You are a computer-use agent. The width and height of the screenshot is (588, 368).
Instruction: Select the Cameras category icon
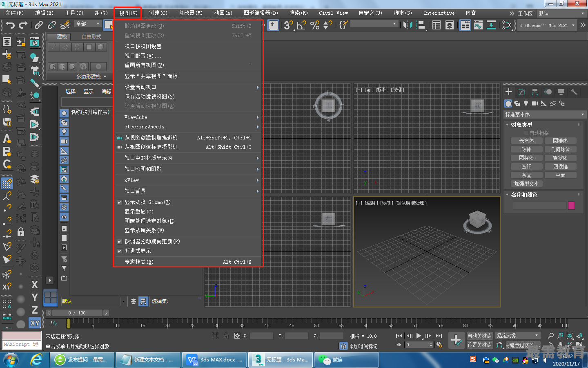[x=535, y=103]
